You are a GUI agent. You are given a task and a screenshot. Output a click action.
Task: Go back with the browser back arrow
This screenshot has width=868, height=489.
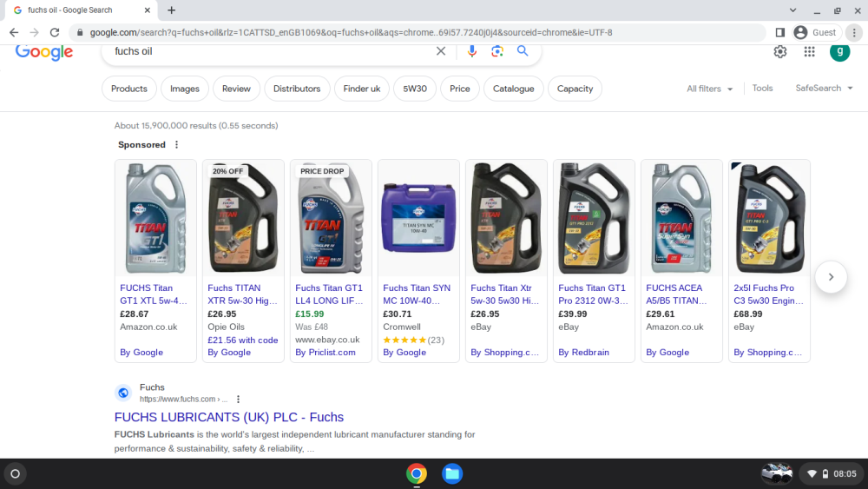pos(14,33)
